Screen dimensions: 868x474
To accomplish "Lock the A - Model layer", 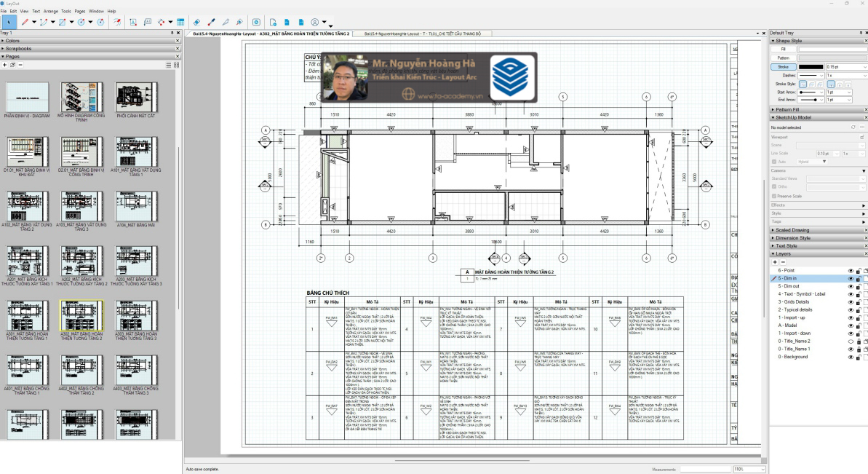I will (859, 325).
